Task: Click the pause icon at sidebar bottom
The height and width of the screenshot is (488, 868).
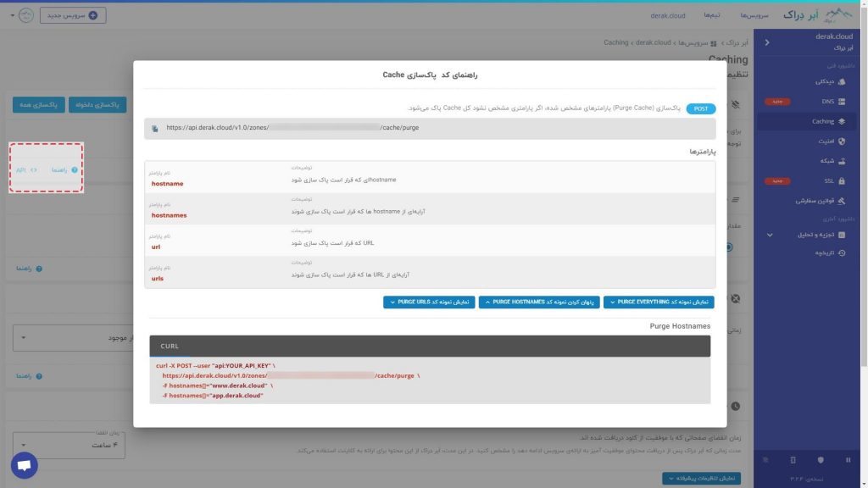Action: (848, 460)
